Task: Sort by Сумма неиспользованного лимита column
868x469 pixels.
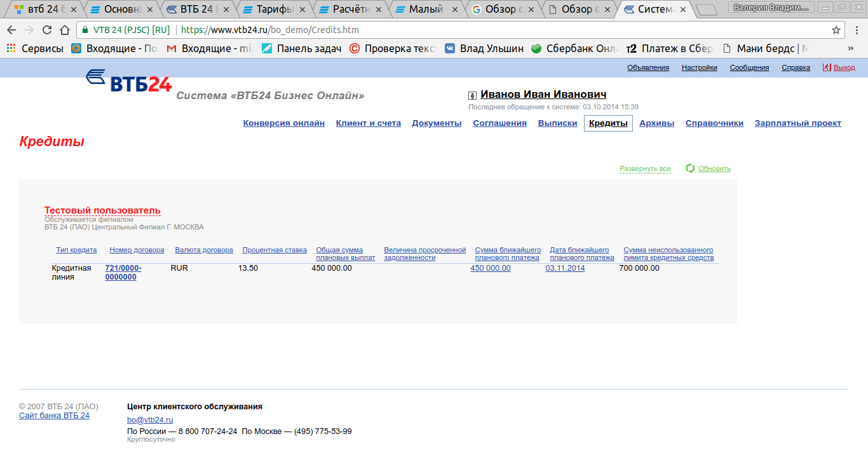Action: [668, 254]
